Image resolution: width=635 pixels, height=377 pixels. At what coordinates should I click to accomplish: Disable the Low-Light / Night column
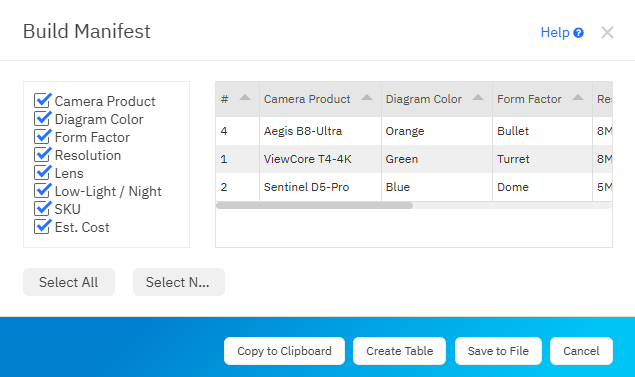pyautogui.click(x=42, y=191)
